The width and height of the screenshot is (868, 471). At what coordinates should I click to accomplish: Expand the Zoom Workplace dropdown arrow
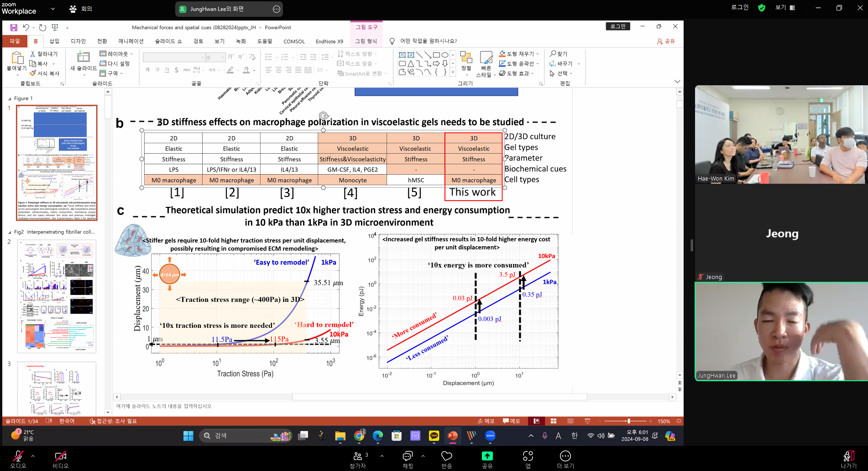pyautogui.click(x=53, y=9)
